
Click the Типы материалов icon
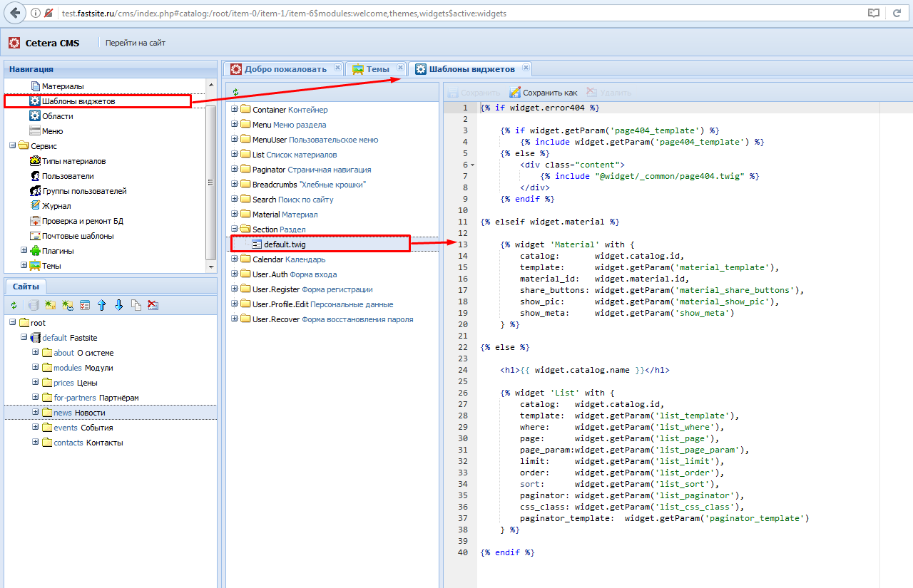(x=35, y=161)
